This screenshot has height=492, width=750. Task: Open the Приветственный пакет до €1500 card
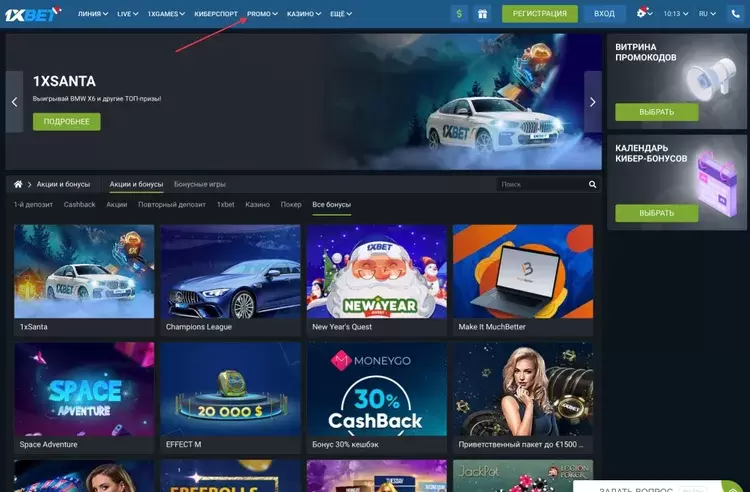(523, 398)
